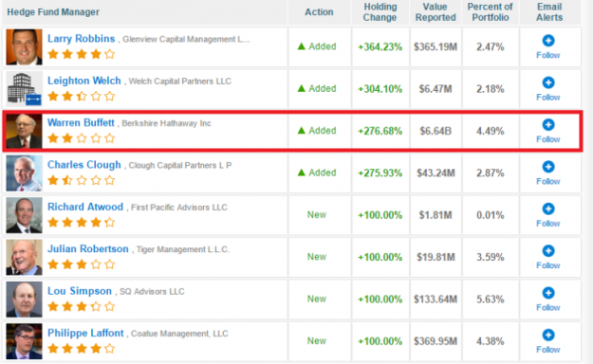Select the +275.93% holding change cell

pyautogui.click(x=380, y=173)
